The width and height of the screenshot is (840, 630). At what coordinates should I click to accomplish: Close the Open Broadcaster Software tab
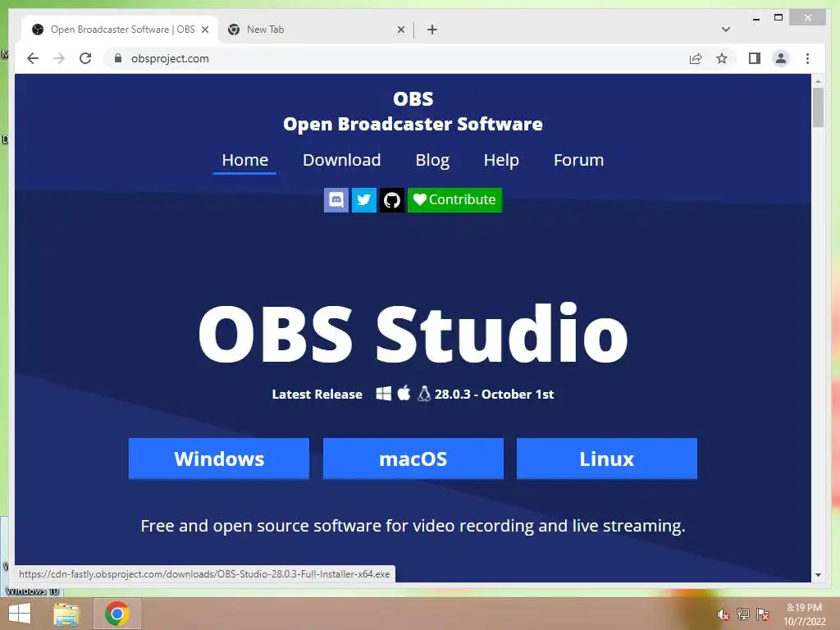[x=204, y=30]
